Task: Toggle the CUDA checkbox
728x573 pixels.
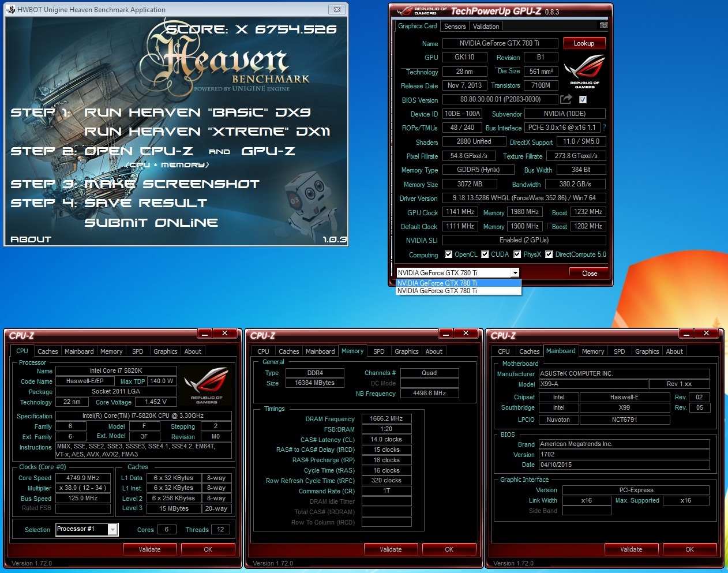Action: (485, 254)
